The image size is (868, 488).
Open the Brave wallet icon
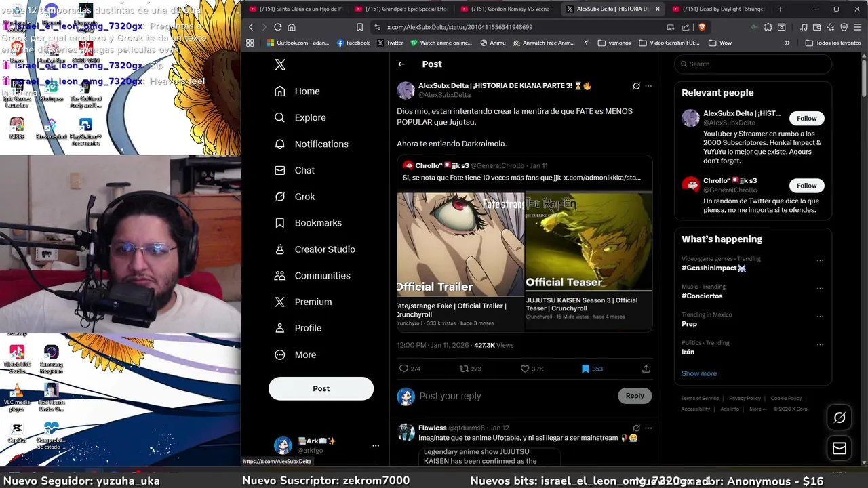click(816, 27)
